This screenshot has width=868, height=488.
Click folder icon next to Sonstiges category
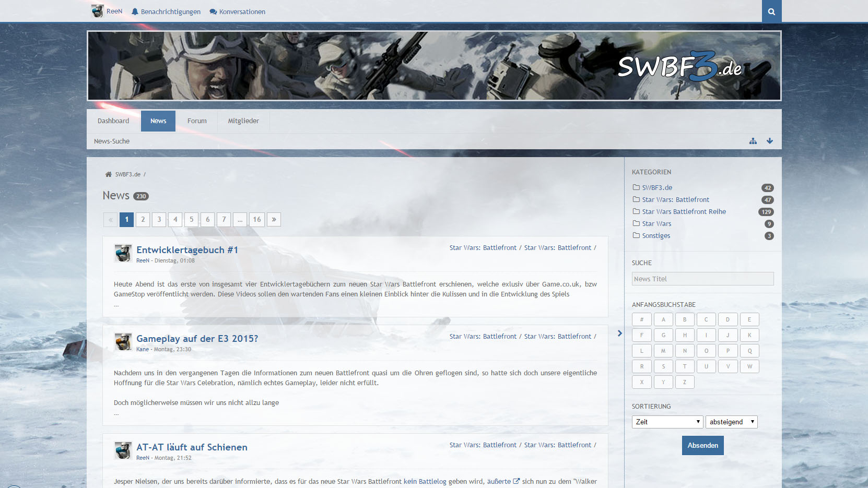coord(636,235)
